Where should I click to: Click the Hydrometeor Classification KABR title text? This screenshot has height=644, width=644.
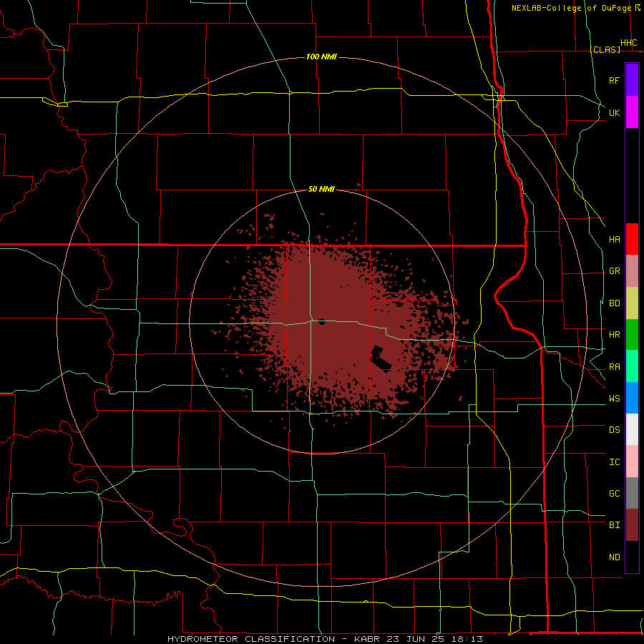coord(325,639)
